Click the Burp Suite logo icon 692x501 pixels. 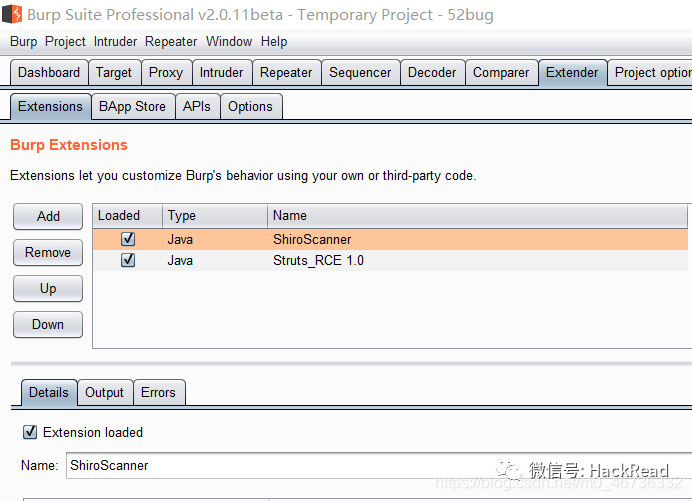(x=12, y=14)
